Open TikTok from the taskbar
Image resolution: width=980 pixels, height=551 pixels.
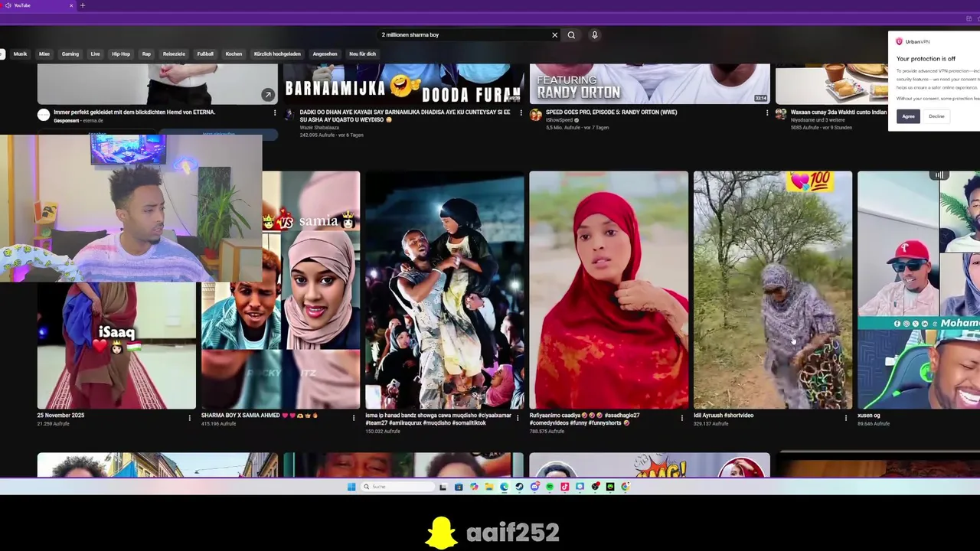(x=565, y=487)
